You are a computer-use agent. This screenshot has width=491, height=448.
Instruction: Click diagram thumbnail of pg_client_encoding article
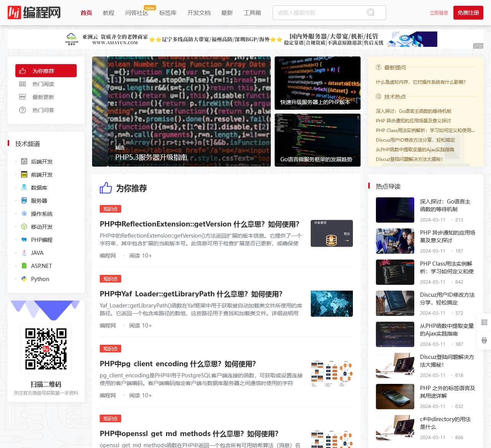coord(332,373)
